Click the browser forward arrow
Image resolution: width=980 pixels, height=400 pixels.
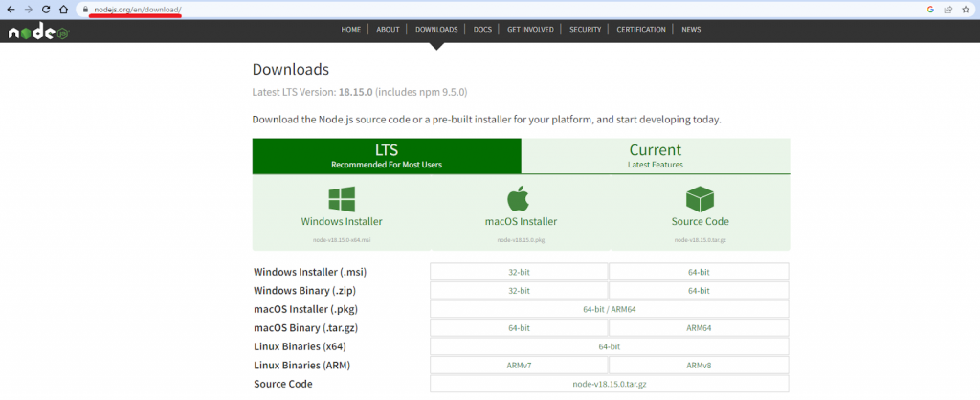pyautogui.click(x=27, y=9)
